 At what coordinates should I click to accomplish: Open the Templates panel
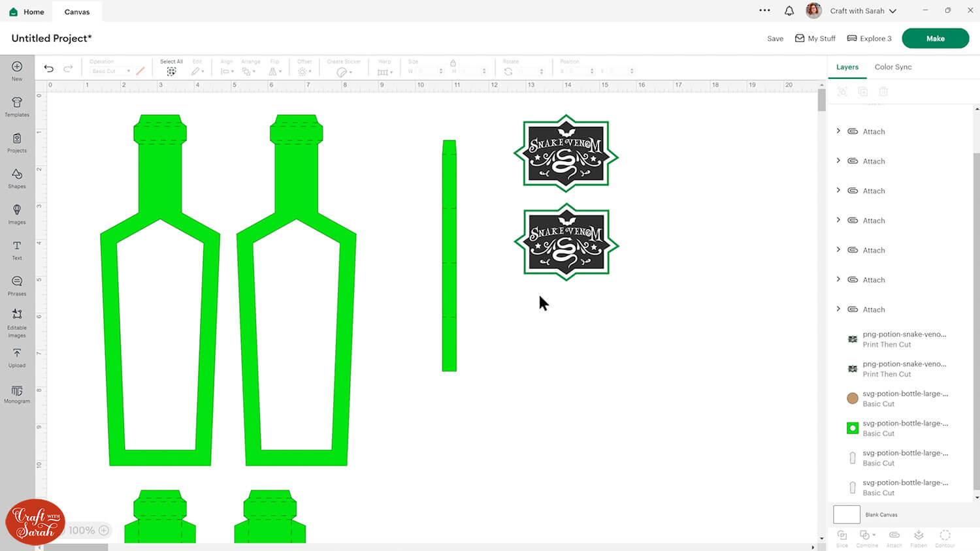coord(17,106)
